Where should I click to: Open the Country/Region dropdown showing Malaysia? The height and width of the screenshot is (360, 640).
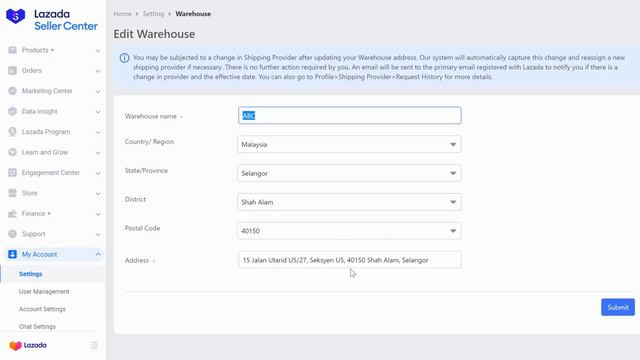click(349, 144)
